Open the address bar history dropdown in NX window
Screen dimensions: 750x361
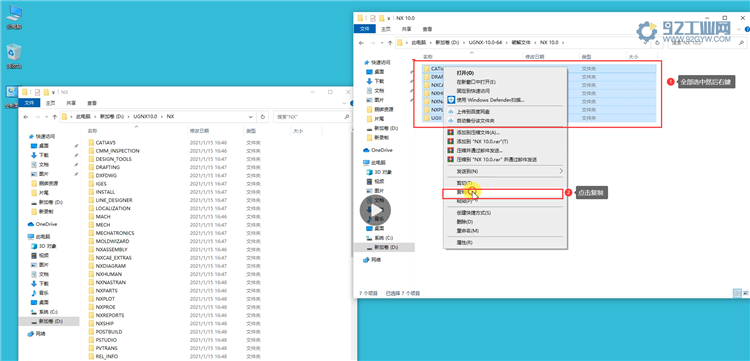click(x=251, y=116)
